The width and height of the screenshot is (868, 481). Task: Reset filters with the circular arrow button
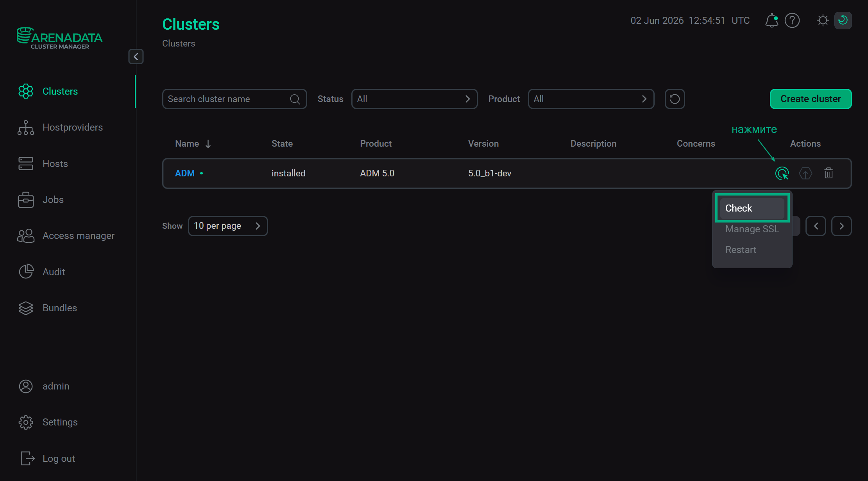click(675, 99)
